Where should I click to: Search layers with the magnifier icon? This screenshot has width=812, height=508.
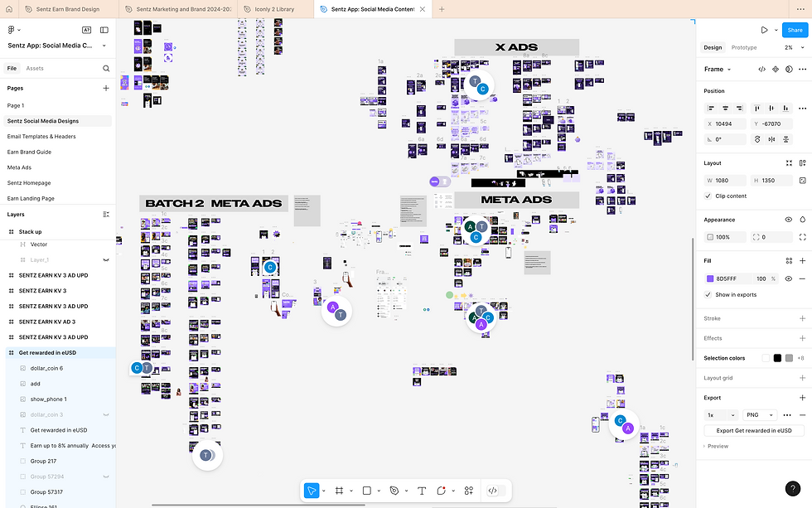(106, 68)
